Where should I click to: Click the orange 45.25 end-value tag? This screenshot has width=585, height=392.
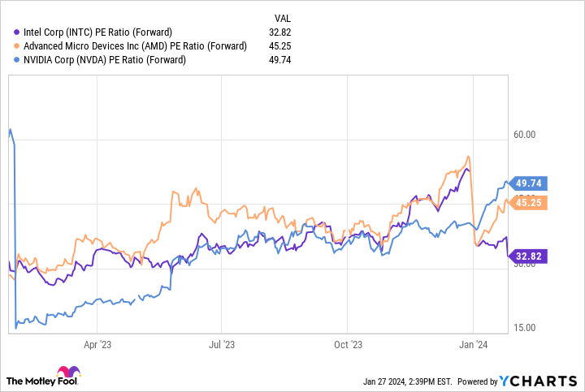(530, 203)
